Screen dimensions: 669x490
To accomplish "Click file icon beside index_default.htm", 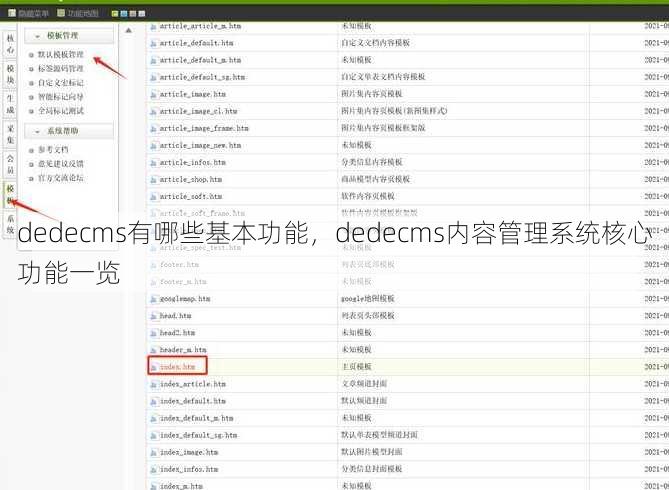I will click(154, 401).
